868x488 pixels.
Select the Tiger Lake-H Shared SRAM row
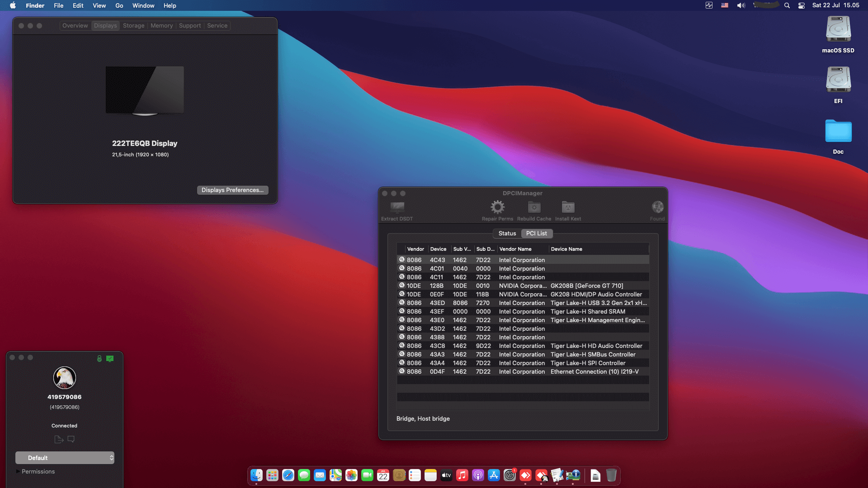[523, 311]
